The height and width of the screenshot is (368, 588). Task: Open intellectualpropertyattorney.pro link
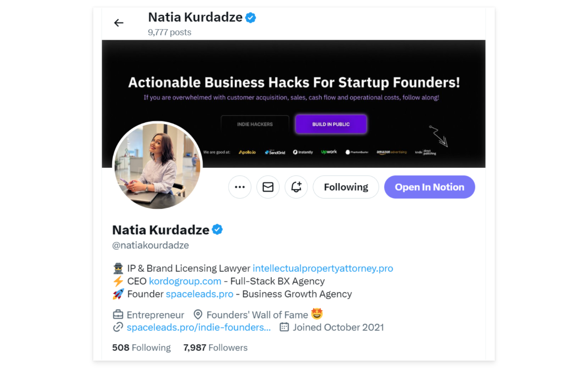[323, 268]
